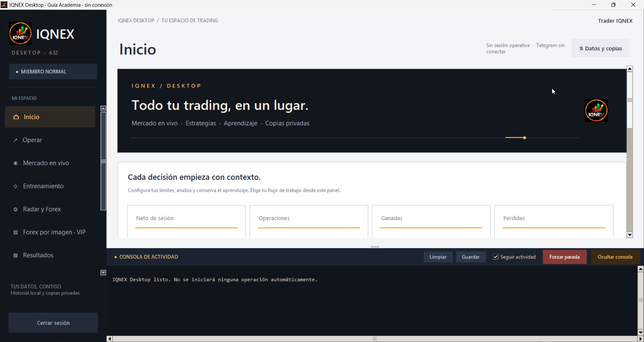
Task: Click the banner progress slider dot
Action: pos(525,138)
